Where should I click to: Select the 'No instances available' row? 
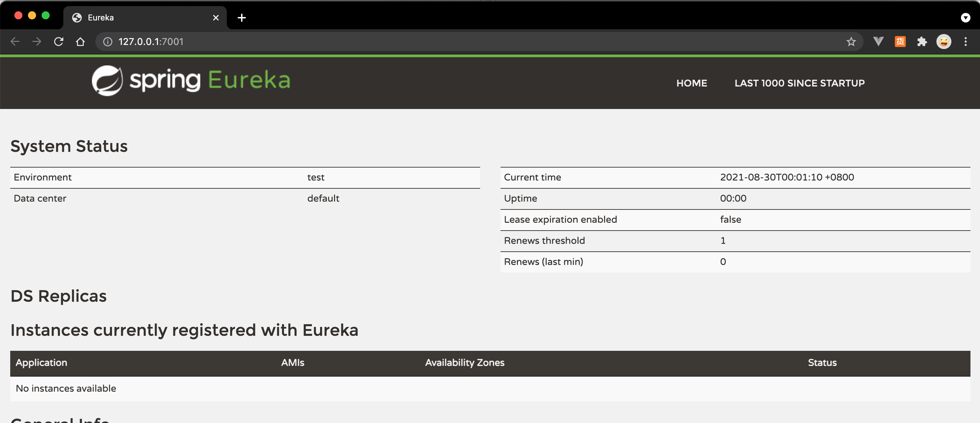coord(490,388)
